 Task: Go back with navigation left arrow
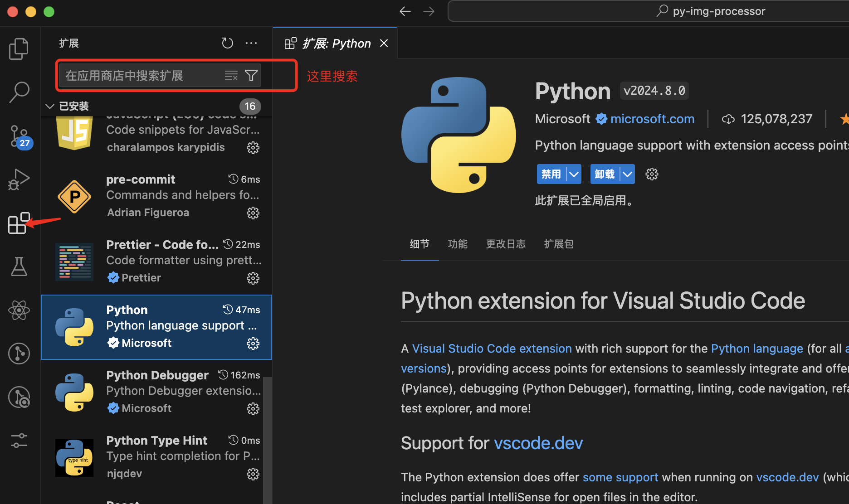(405, 11)
